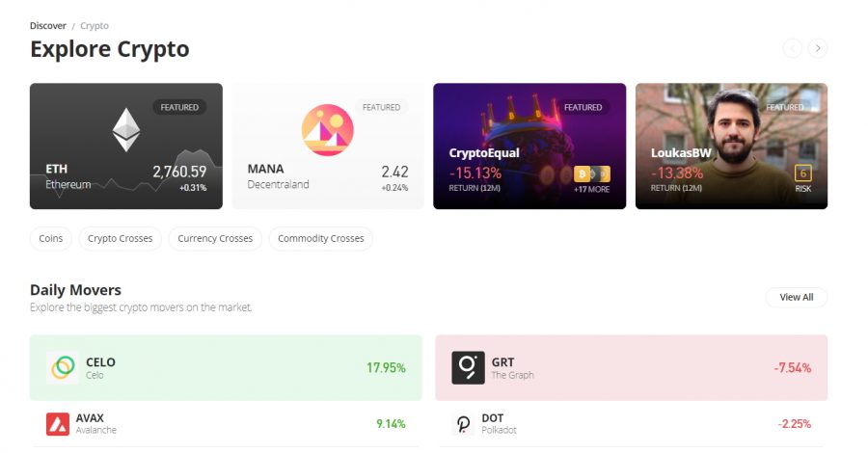Click View All daily movers button
The image size is (868, 453).
(797, 297)
